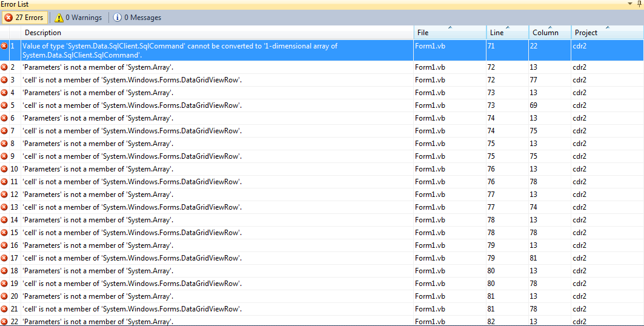Click the error icon of row 12

4,194
